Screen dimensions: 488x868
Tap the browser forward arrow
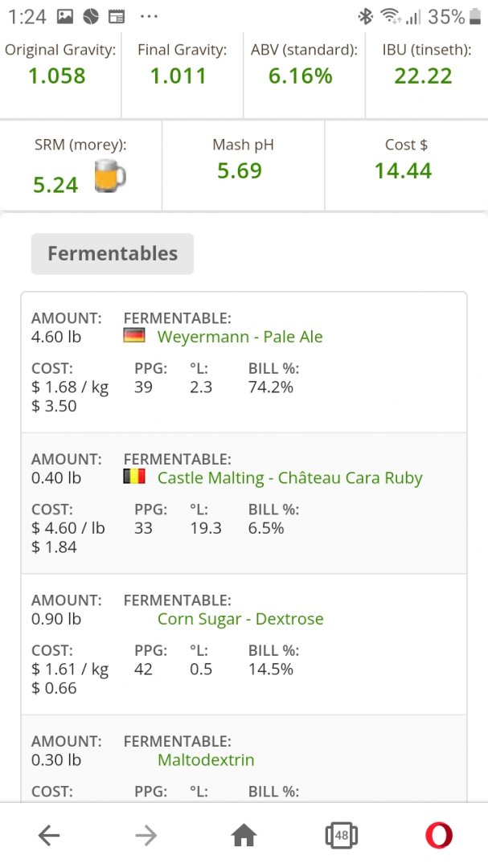click(x=146, y=835)
